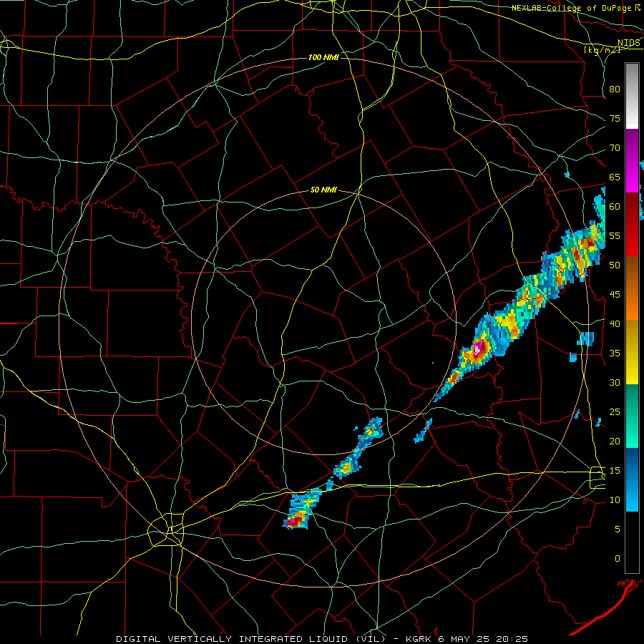The width and height of the screenshot is (644, 644).
Task: Click the 5 value on the color scale
Action: (x=618, y=529)
